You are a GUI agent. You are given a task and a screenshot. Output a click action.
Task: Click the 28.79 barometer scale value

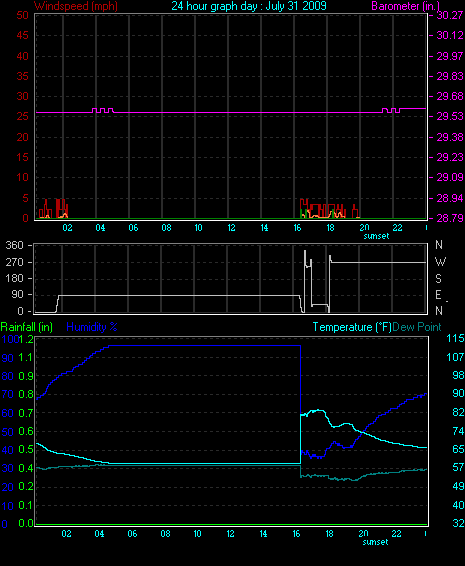point(449,218)
